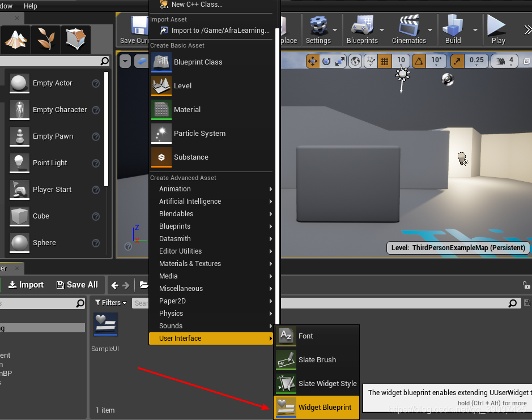The image size is (532, 420).
Task: Select the translate gizmo tool in the viewport
Action: (313, 61)
